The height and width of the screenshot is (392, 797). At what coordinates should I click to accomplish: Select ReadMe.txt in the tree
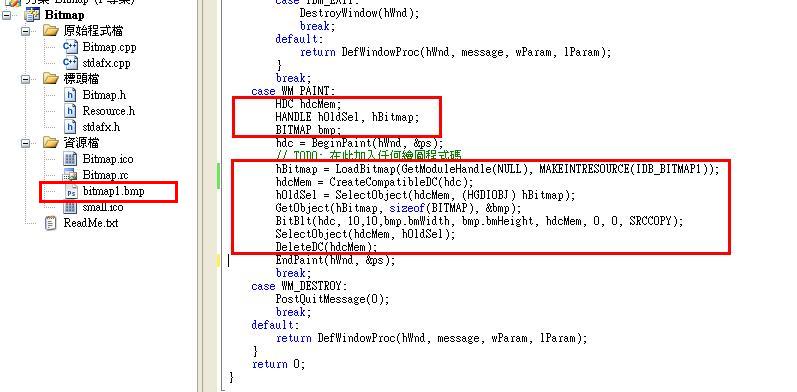pyautogui.click(x=90, y=223)
